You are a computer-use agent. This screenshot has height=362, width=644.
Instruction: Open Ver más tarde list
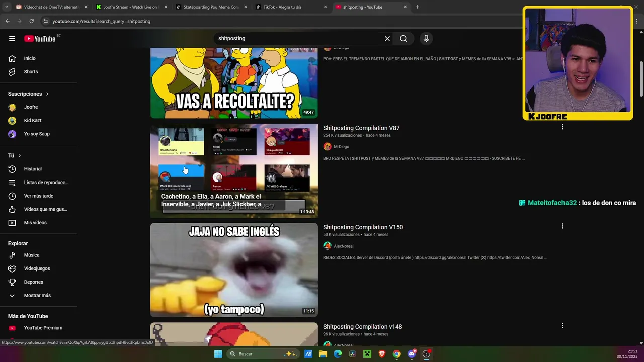[x=38, y=196]
